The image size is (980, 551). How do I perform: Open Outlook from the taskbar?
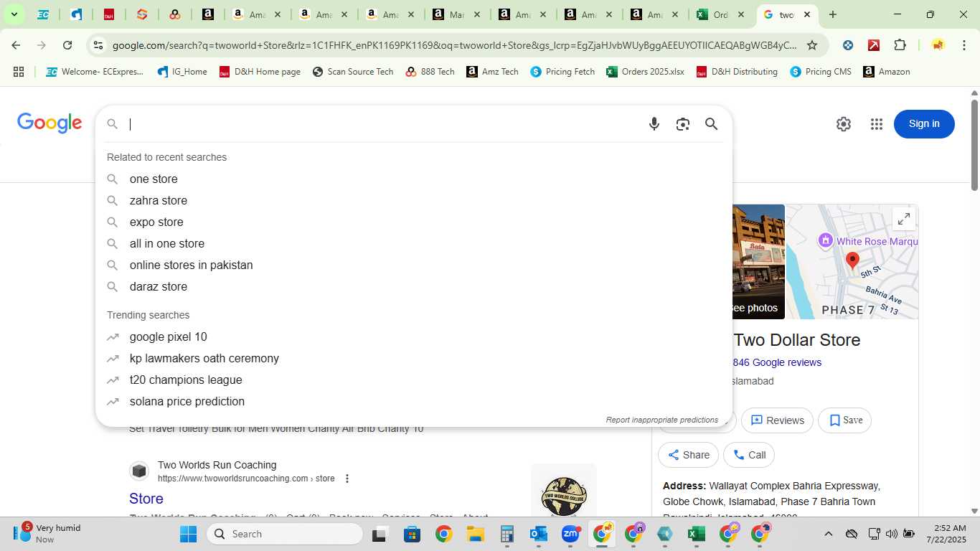pyautogui.click(x=539, y=534)
